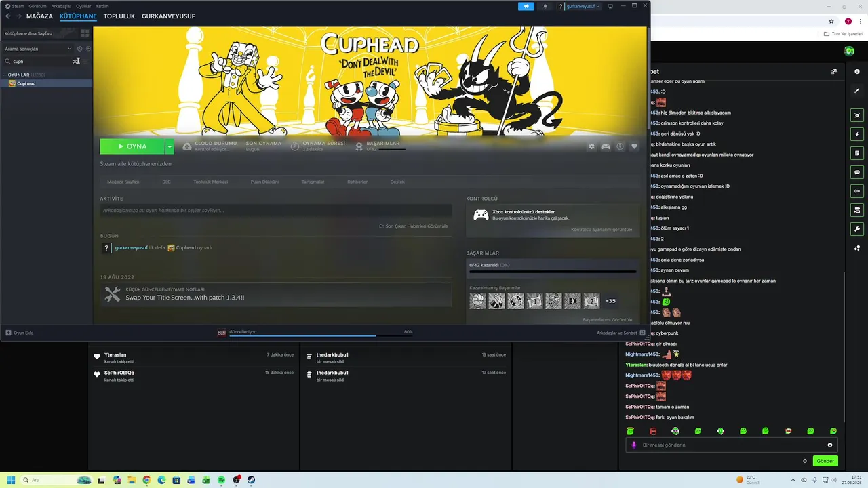Click the green OYNA play button

[132, 146]
